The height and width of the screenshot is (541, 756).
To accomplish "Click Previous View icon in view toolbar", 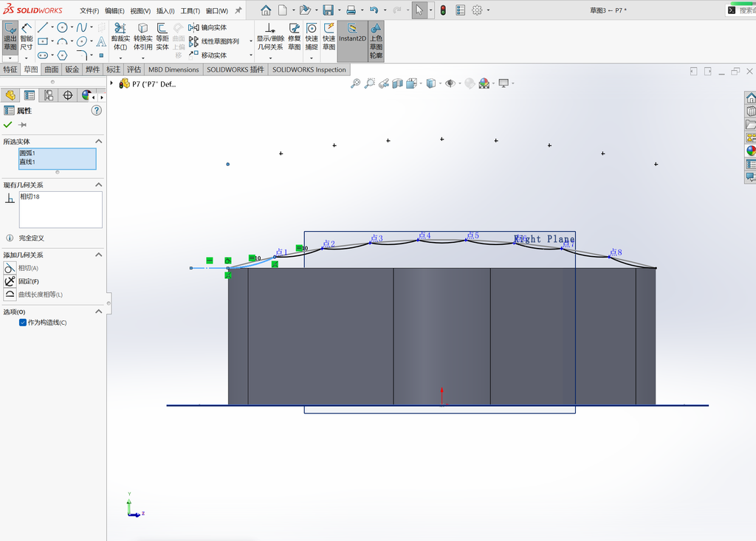I will (383, 83).
